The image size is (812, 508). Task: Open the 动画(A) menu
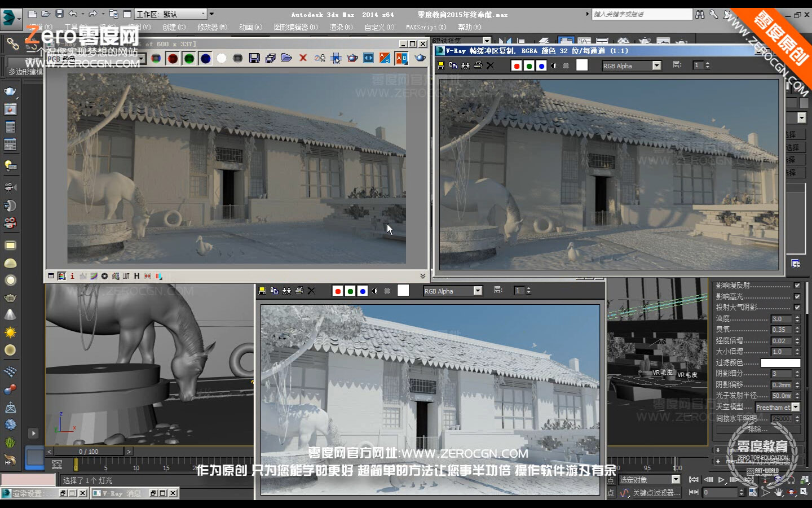coord(251,27)
